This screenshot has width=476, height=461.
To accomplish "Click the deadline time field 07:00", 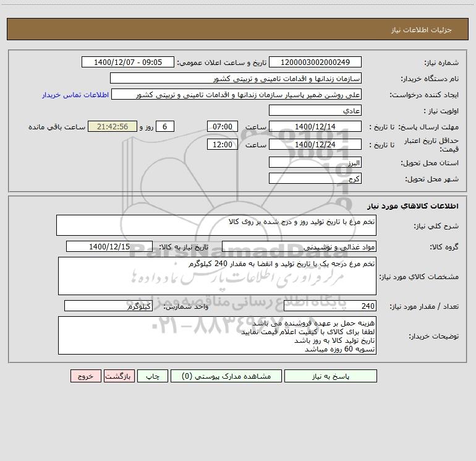I will (x=222, y=126).
